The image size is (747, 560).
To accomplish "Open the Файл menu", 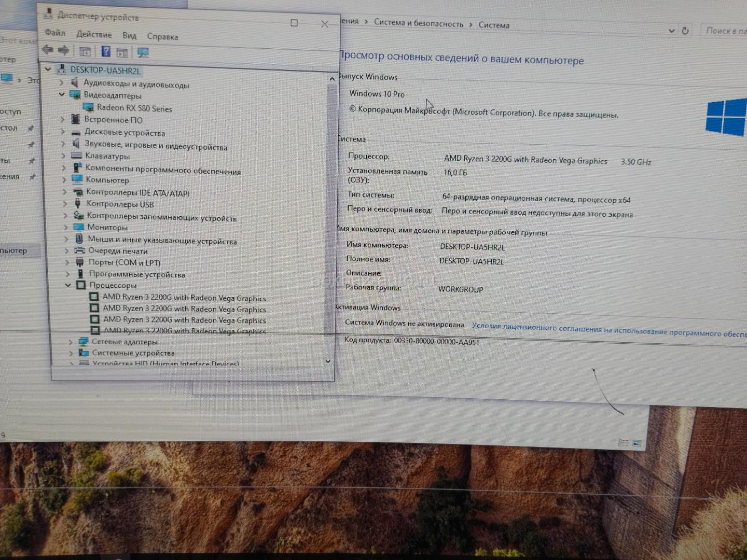I will click(55, 33).
